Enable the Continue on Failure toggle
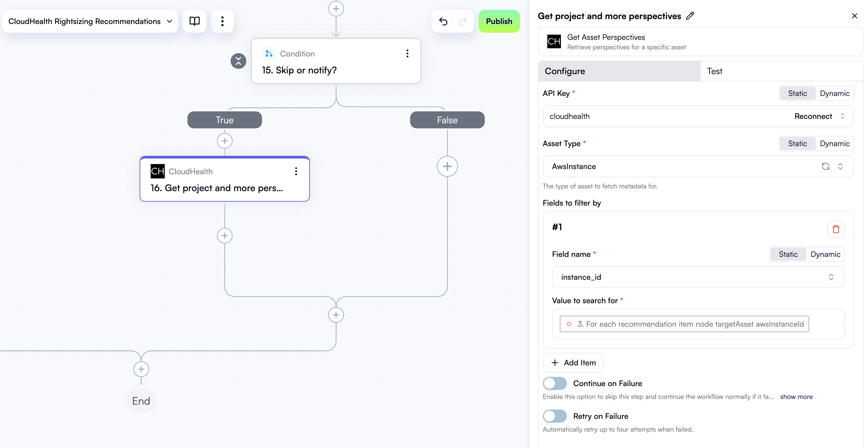868x448 pixels. 555,383
